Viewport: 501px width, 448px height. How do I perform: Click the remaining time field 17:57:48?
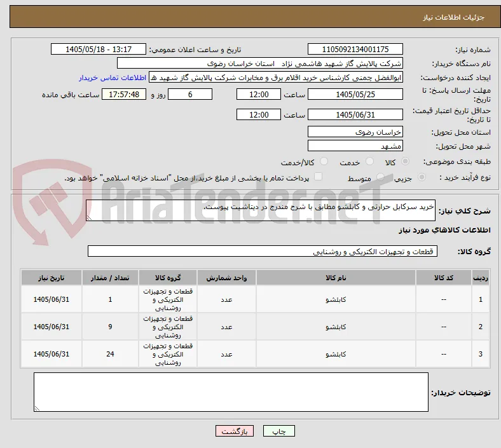click(124, 94)
